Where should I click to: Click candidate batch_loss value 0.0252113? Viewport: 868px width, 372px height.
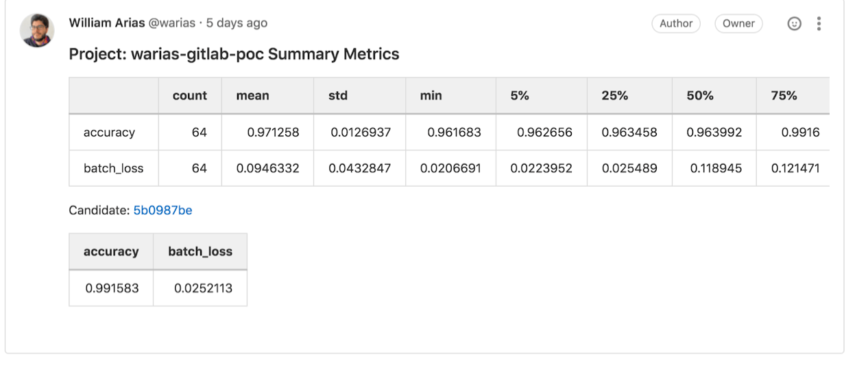click(x=203, y=288)
